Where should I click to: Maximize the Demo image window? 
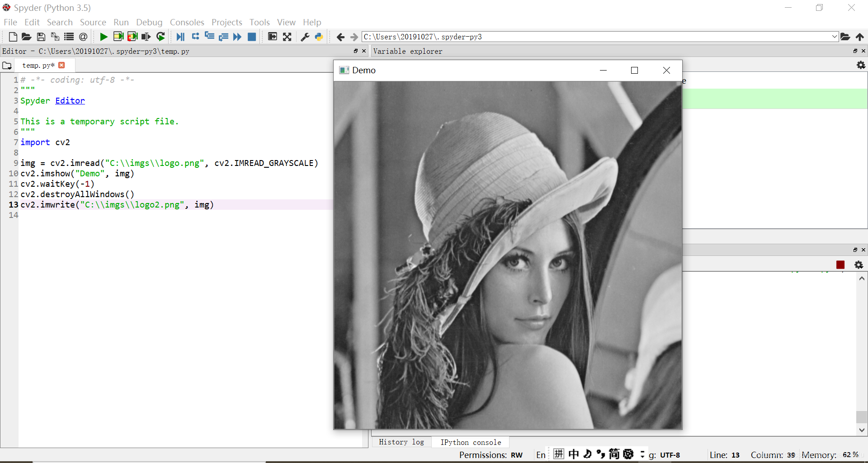point(634,70)
